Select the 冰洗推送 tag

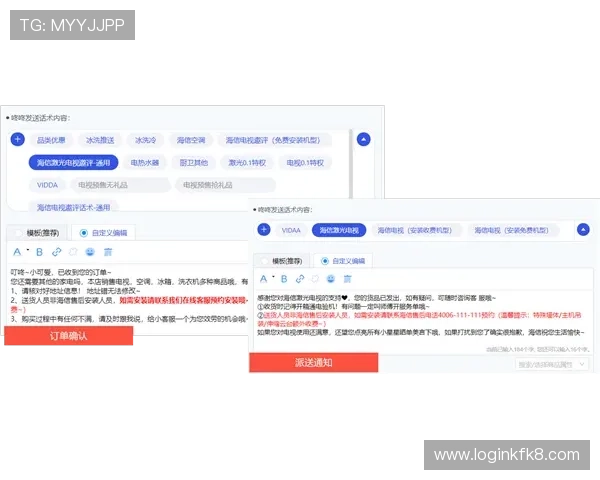pos(100,140)
